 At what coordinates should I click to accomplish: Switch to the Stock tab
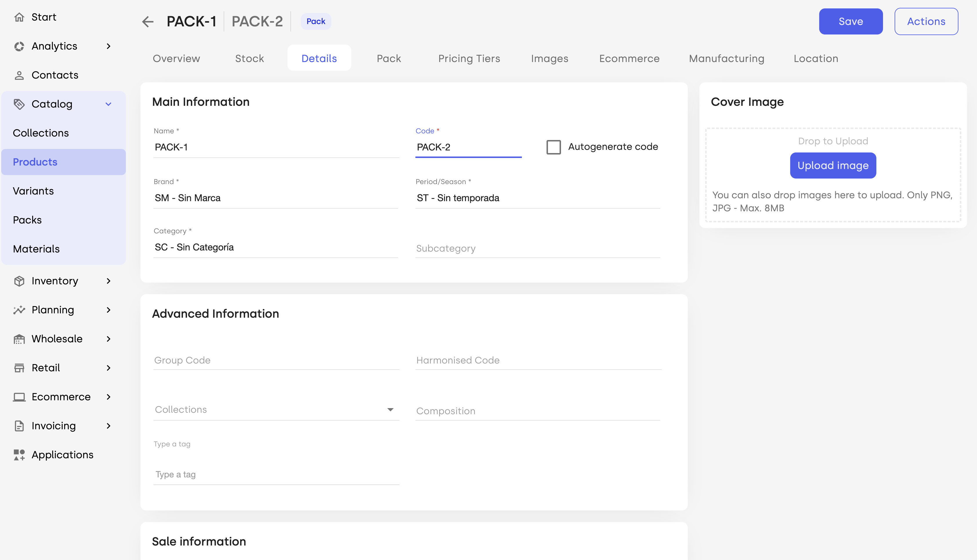[x=249, y=58]
